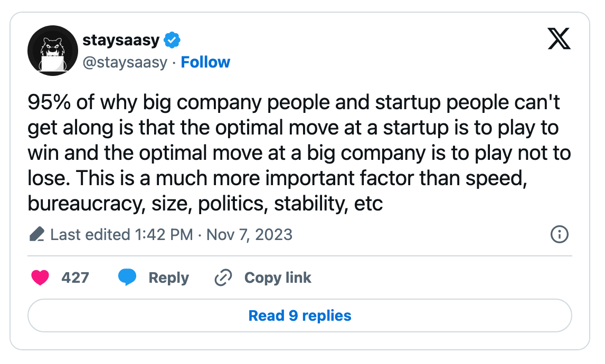Viewport: 605px width, 364px height.
Task: Open the X logo link
Action: 559,39
